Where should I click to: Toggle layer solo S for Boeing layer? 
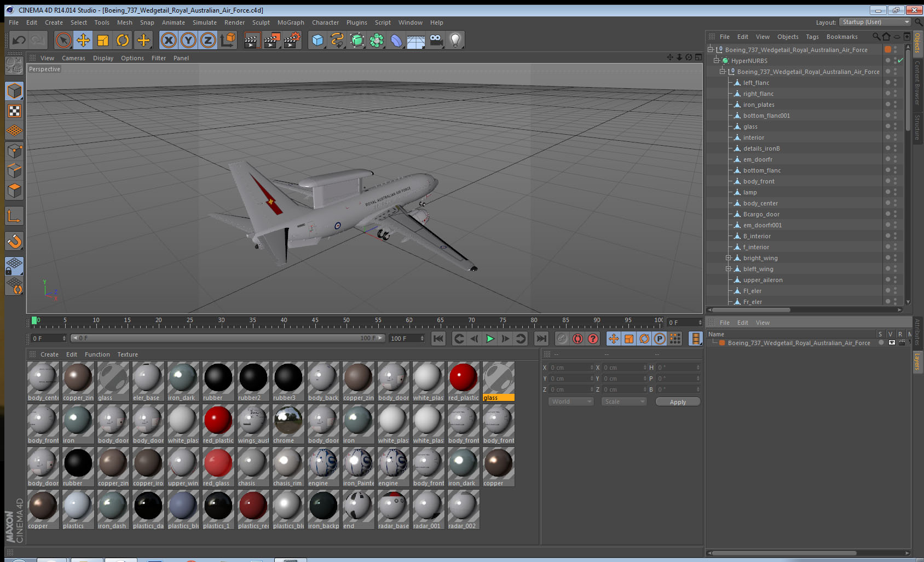pyautogui.click(x=881, y=343)
